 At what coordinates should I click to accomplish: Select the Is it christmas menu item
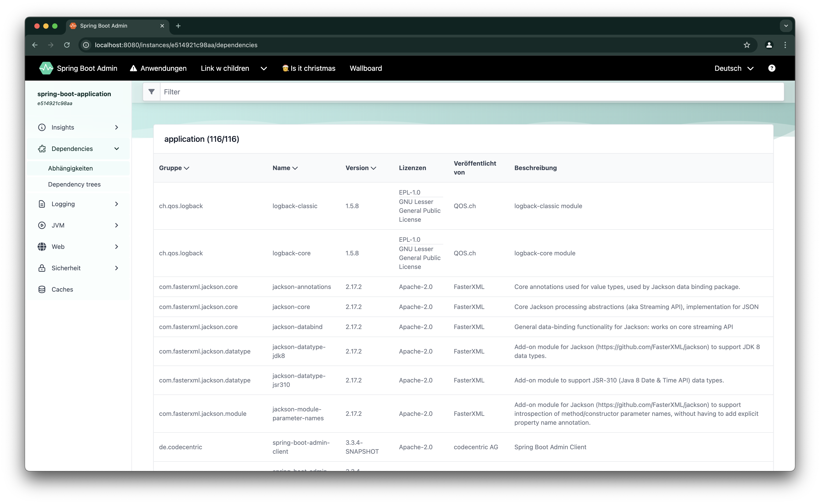click(308, 68)
